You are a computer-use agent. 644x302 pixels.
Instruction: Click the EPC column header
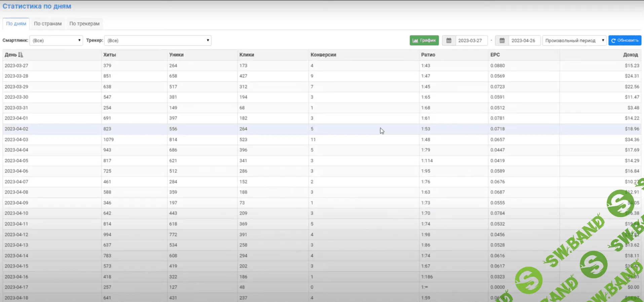coord(495,55)
